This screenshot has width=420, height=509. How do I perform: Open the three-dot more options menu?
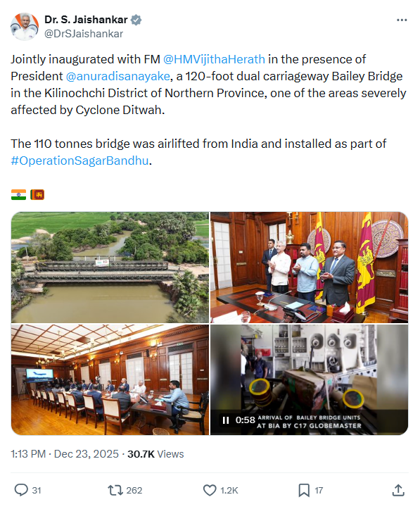402,20
